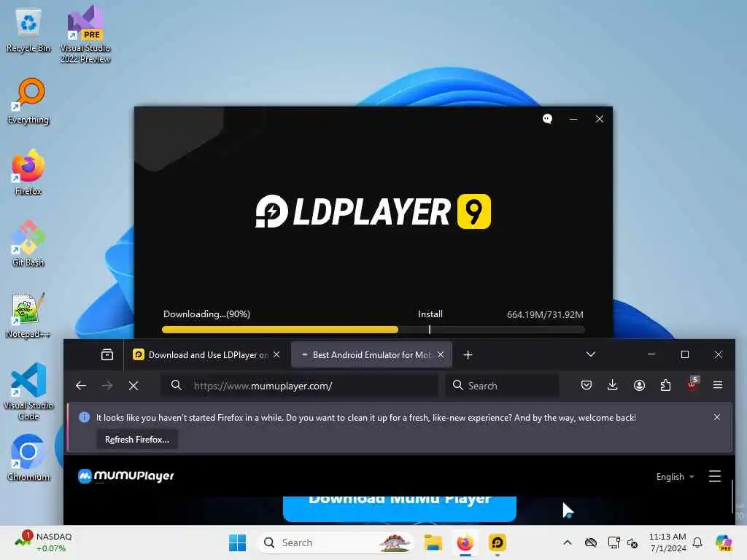Click the Downloading...(90%) status text
This screenshot has height=560, width=747.
coord(206,314)
